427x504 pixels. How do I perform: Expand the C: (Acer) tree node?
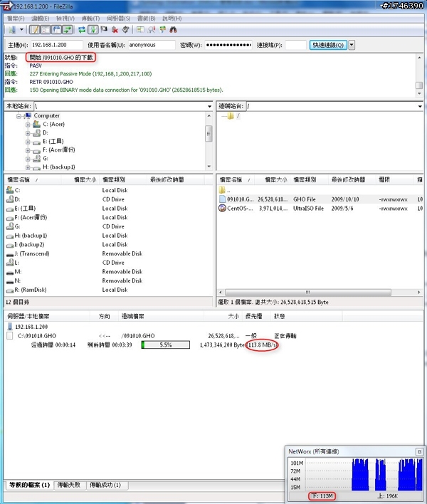(28, 125)
